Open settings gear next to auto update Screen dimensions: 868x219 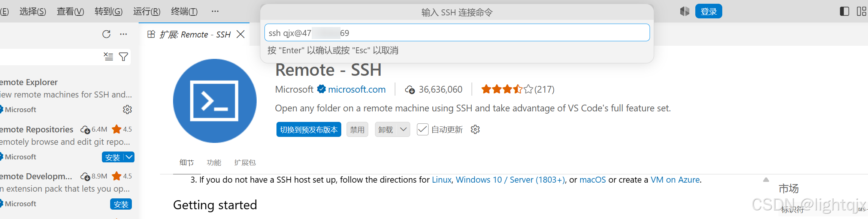tap(475, 129)
